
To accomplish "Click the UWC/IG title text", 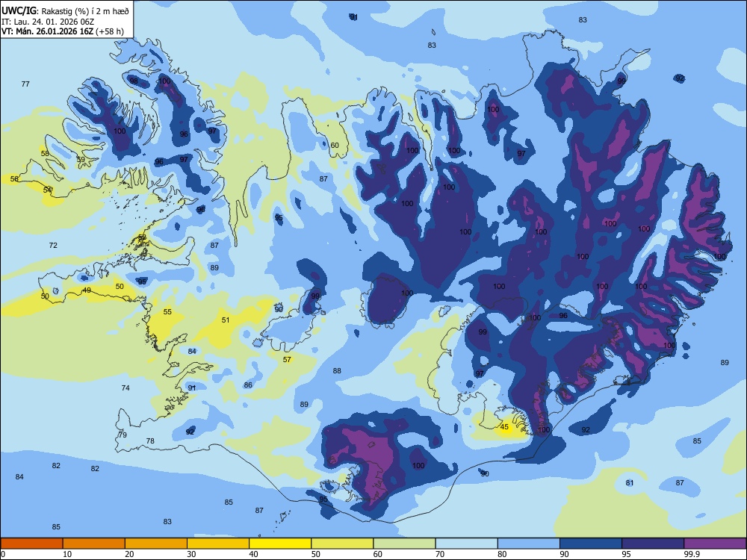I will click(x=19, y=10).
